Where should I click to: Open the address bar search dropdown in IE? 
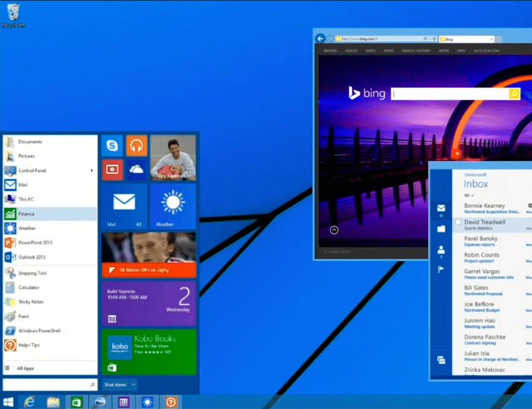(430, 39)
